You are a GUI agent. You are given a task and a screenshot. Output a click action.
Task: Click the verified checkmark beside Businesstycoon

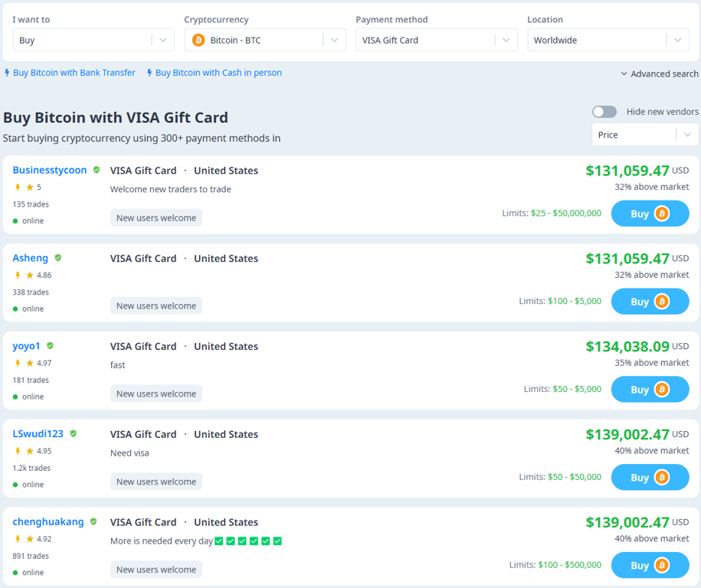click(97, 170)
